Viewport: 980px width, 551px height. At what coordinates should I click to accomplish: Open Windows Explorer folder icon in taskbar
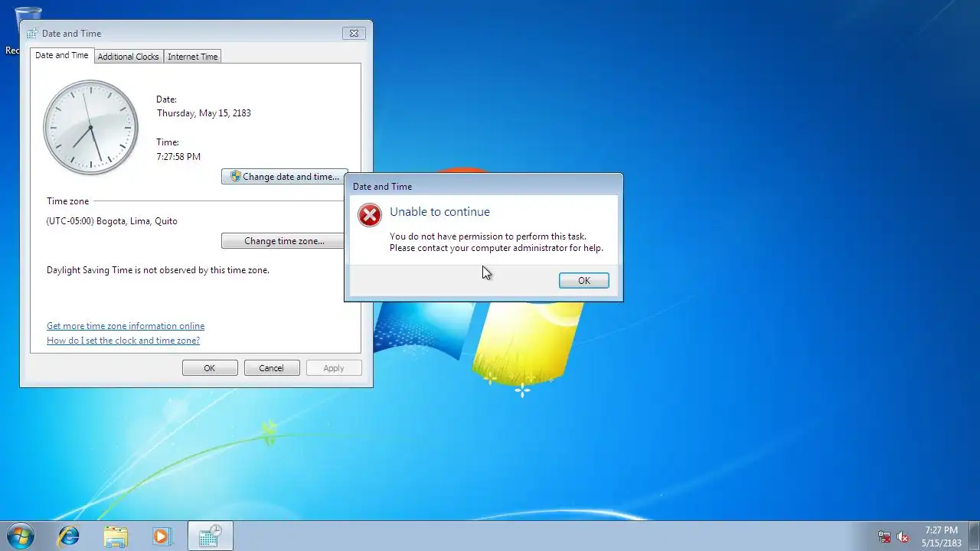point(116,536)
